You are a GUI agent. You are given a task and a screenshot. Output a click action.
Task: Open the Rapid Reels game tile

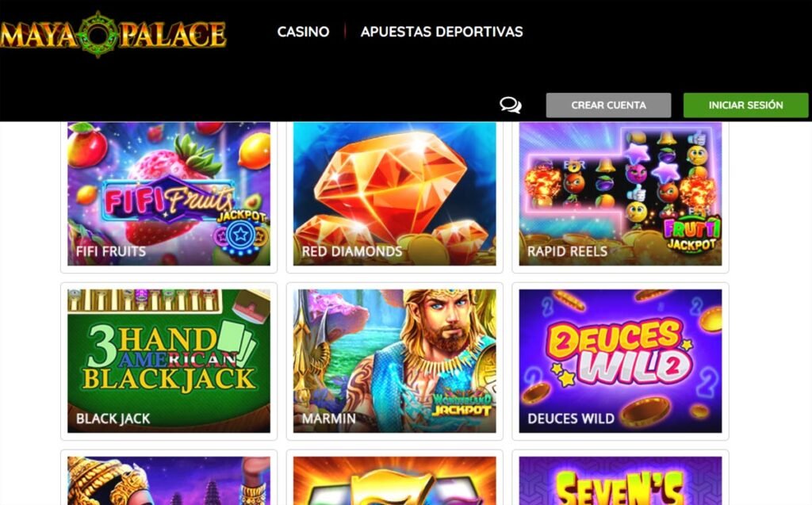click(x=620, y=193)
